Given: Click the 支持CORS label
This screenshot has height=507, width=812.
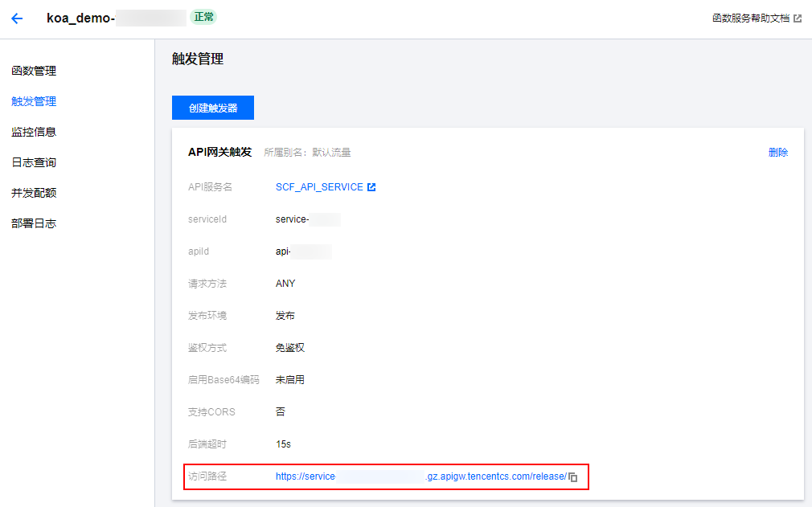Looking at the screenshot, I should pos(211,412).
